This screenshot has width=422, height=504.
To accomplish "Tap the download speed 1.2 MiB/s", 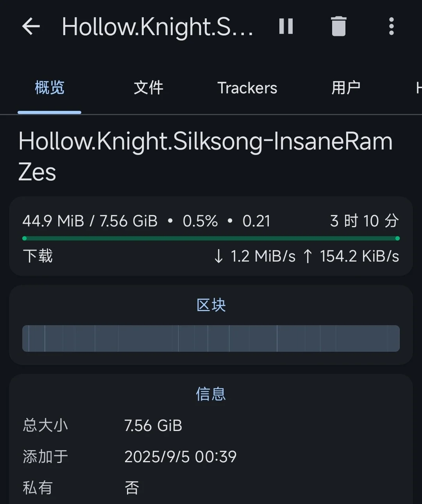I will coord(256,256).
